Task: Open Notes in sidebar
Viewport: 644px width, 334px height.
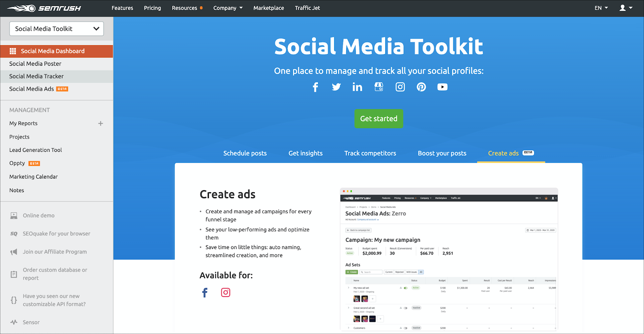Action: (17, 190)
